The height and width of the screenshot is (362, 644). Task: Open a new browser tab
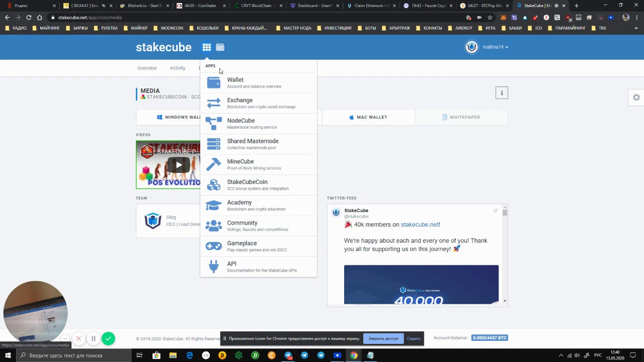[x=576, y=6]
